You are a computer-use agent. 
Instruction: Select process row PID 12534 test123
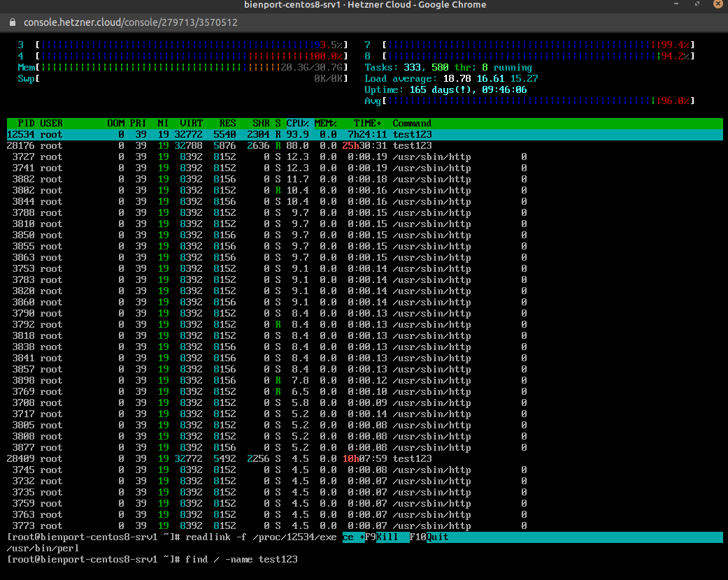pyautogui.click(x=364, y=135)
